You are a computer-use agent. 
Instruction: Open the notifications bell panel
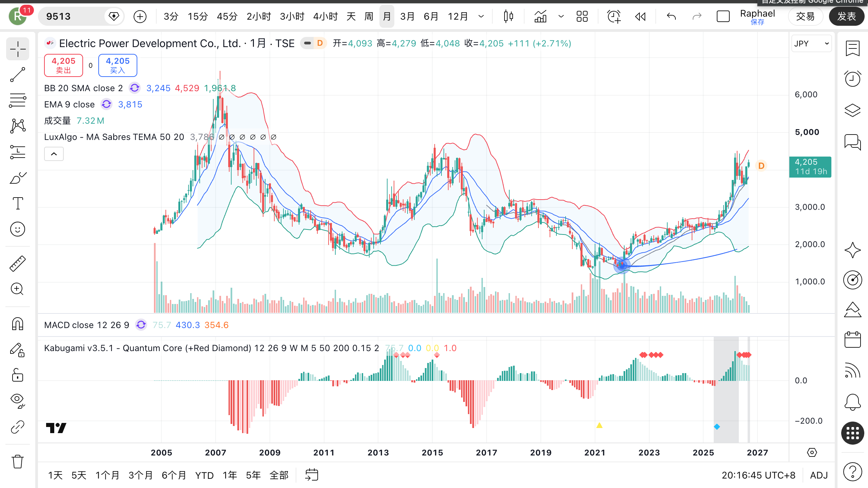pos(852,402)
